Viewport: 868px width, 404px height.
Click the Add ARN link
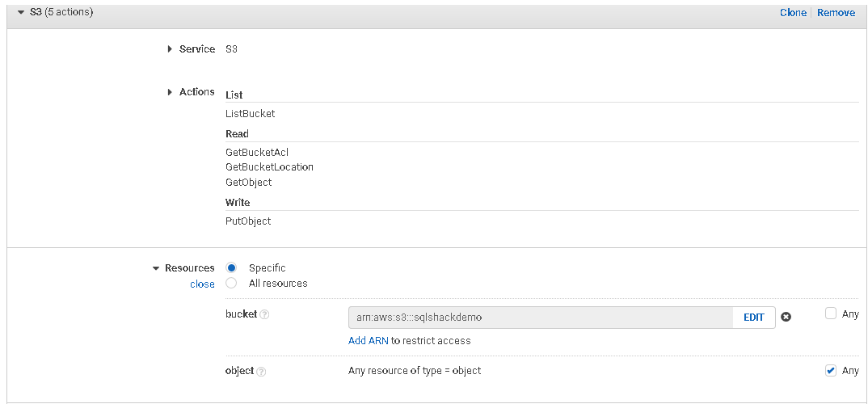click(x=368, y=340)
